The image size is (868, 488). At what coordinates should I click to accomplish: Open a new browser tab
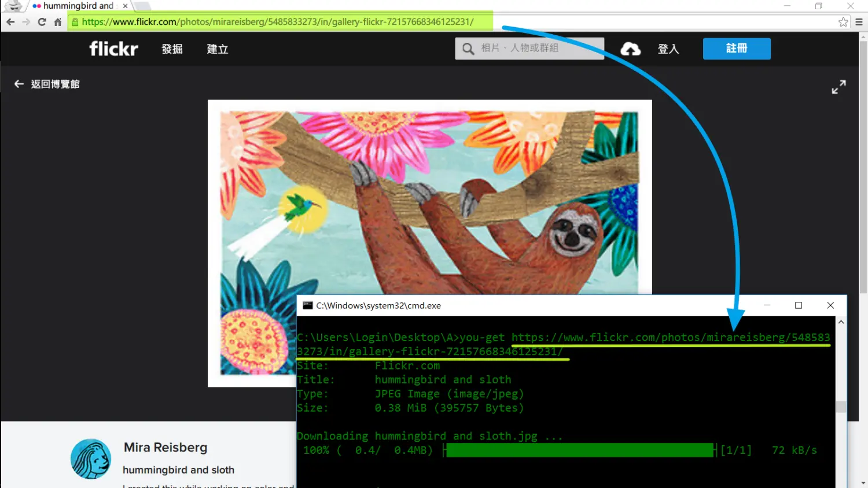tap(142, 6)
